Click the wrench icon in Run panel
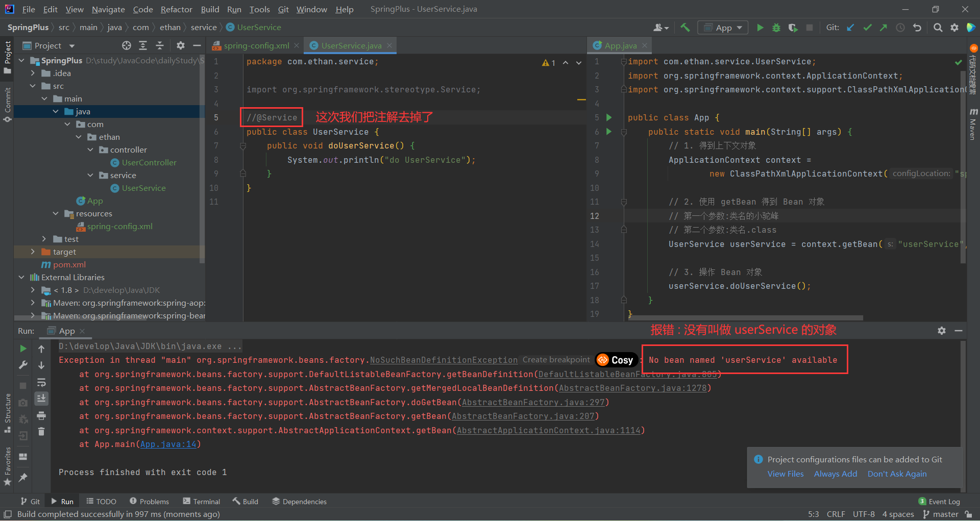The height and width of the screenshot is (521, 980). [23, 365]
